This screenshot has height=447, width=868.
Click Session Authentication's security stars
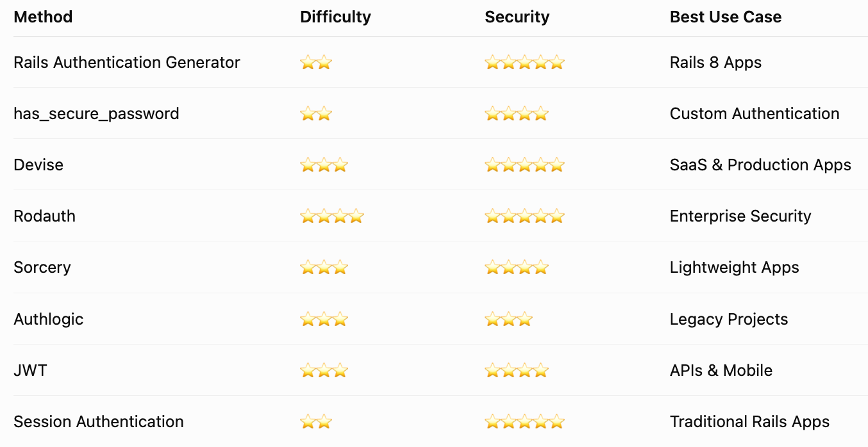(524, 421)
